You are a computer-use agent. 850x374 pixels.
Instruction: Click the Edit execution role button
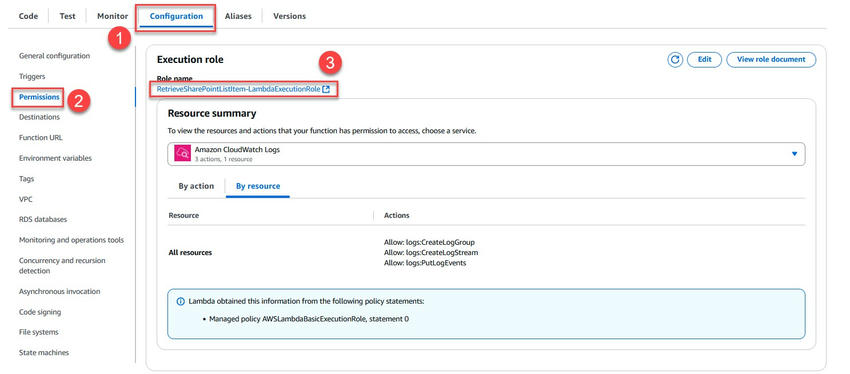coord(705,60)
